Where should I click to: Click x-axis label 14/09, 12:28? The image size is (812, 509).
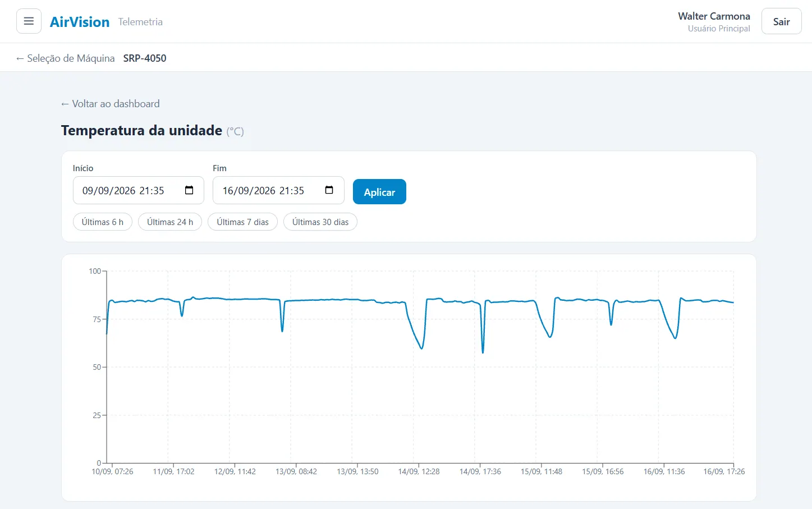(419, 472)
